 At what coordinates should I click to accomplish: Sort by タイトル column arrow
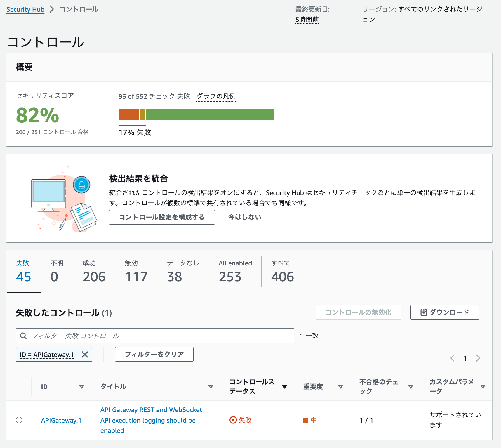[211, 387]
